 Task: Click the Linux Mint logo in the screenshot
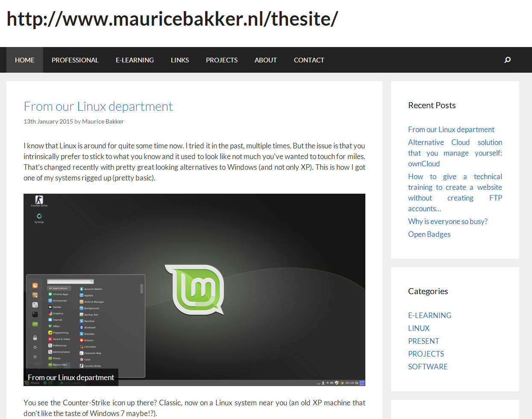[194, 290]
